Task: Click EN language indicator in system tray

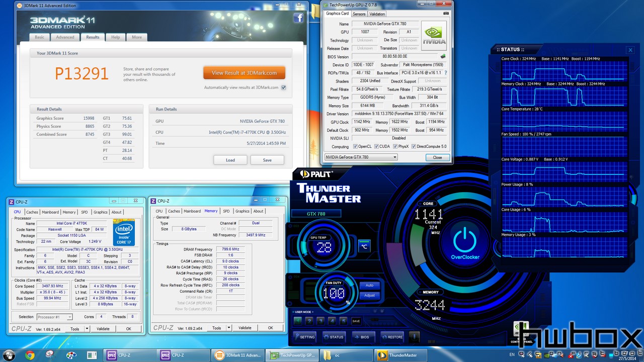Action: click(512, 355)
